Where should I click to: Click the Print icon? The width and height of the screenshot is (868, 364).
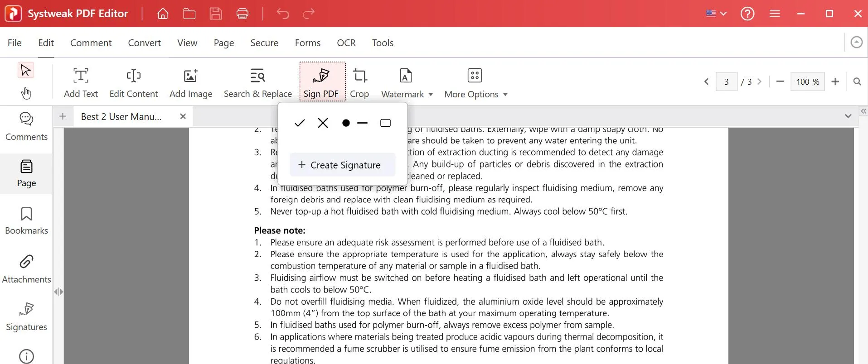point(242,14)
